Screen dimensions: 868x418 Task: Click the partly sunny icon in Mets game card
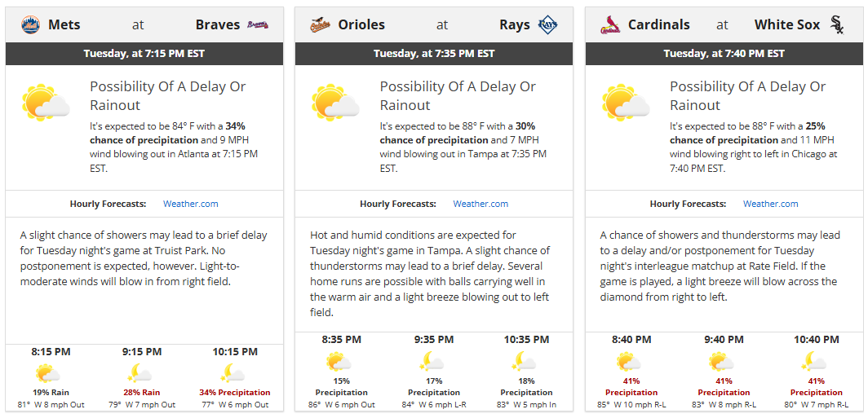pos(46,103)
